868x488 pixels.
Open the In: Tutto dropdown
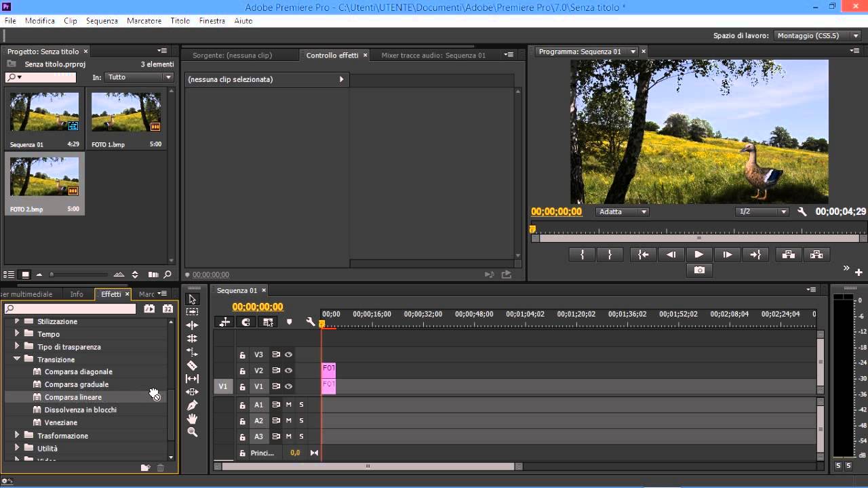(x=140, y=77)
